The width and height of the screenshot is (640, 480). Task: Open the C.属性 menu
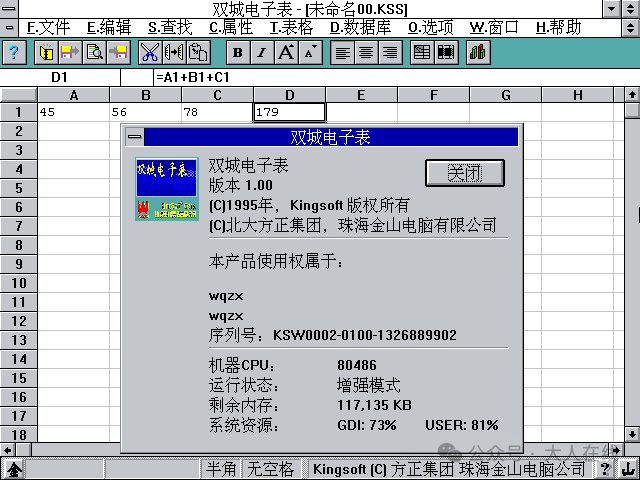click(x=231, y=28)
